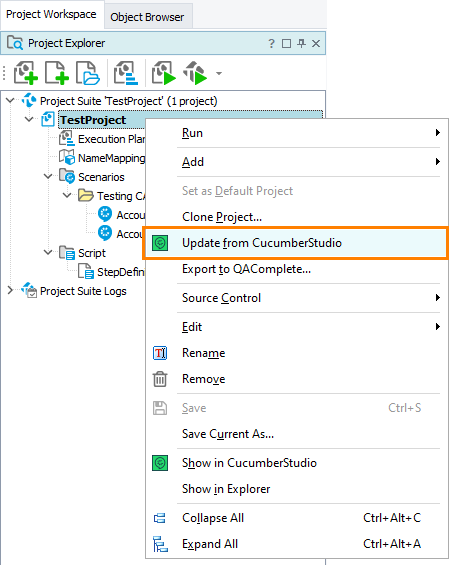Click the Project Suite Logs icon

[x=29, y=290]
